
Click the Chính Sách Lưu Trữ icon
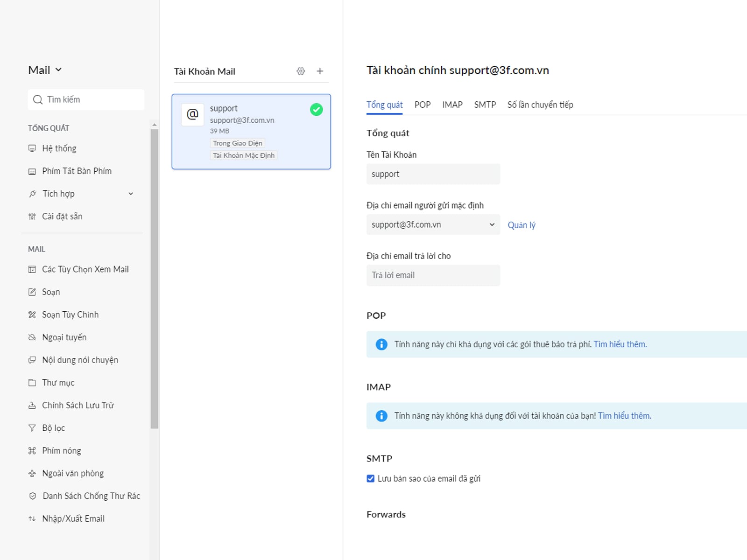32,406
